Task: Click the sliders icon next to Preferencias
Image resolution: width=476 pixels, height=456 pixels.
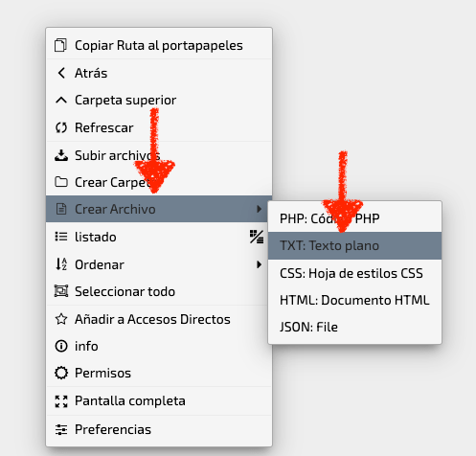Action: (61, 429)
